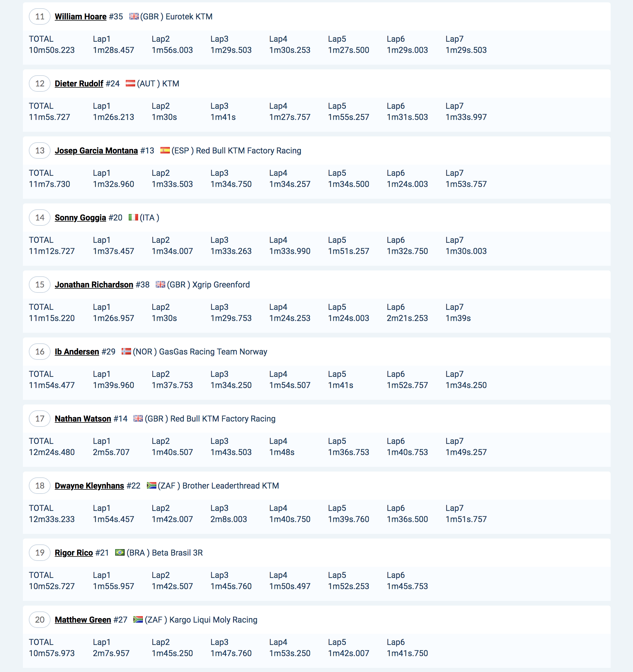This screenshot has width=633, height=672.
Task: Open Dieter Rudolf rider profile
Action: (x=79, y=83)
